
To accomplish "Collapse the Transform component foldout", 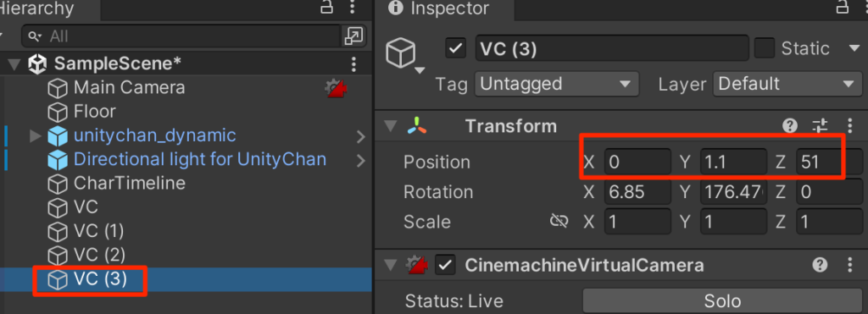I will (x=391, y=127).
